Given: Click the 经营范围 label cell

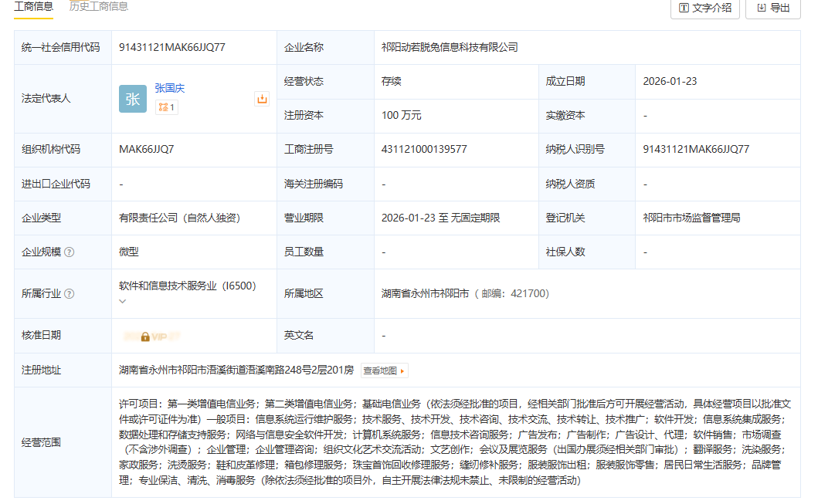Looking at the screenshot, I should pyautogui.click(x=63, y=442).
